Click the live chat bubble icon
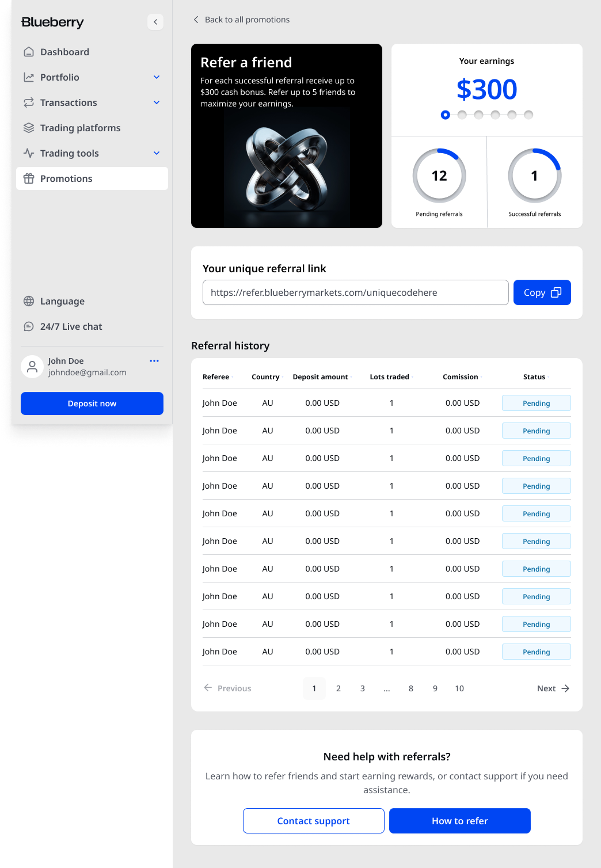This screenshot has height=868, width=601. [29, 326]
